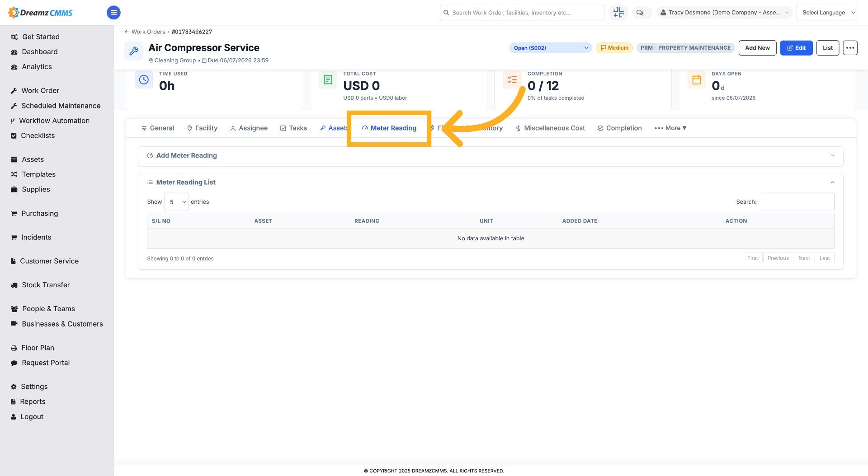Click the Add New button

coord(757,48)
